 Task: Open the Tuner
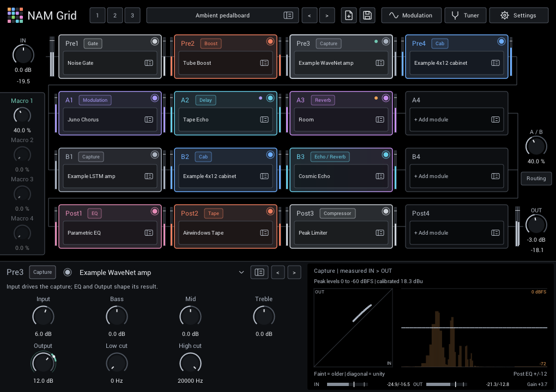coord(465,15)
